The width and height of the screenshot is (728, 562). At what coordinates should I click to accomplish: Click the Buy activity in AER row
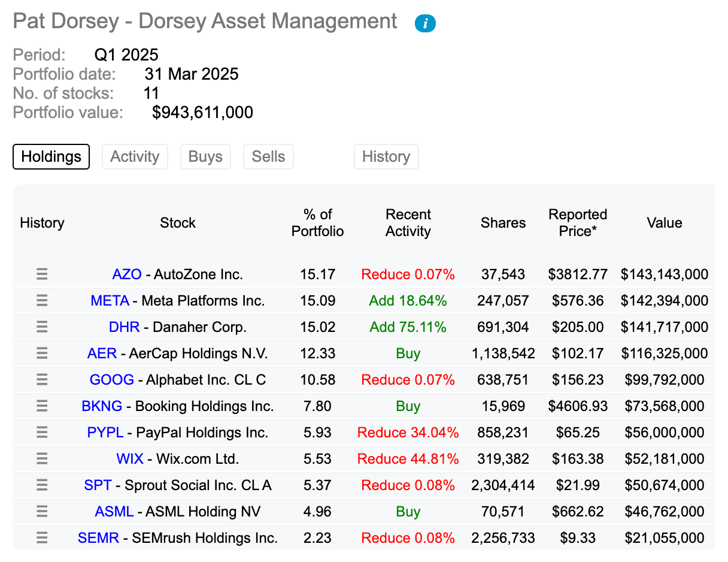click(x=408, y=353)
